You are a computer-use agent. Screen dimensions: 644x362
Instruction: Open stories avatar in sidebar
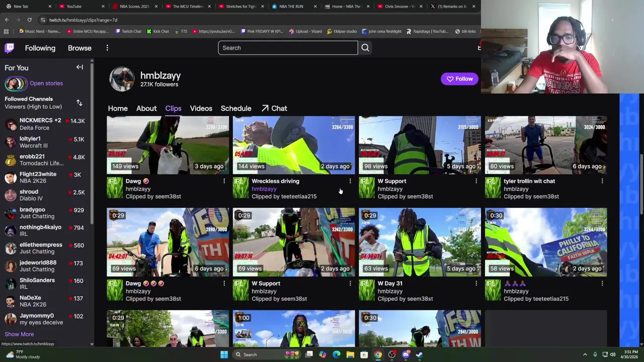[15, 83]
